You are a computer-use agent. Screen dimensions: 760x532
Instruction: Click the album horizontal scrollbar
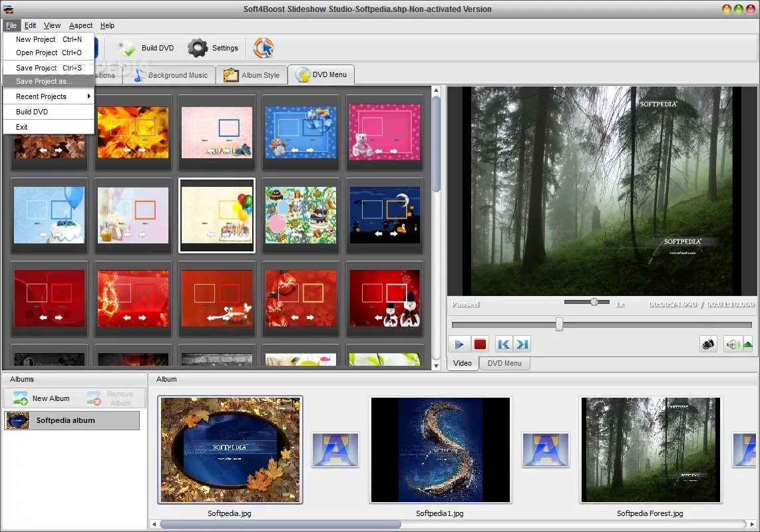280,524
